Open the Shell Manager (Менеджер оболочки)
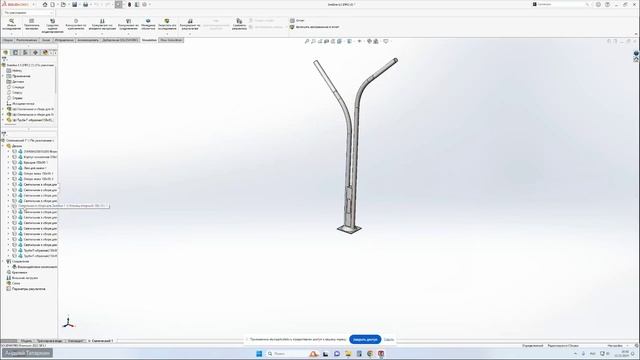This screenshot has width=640, height=360. (148, 24)
